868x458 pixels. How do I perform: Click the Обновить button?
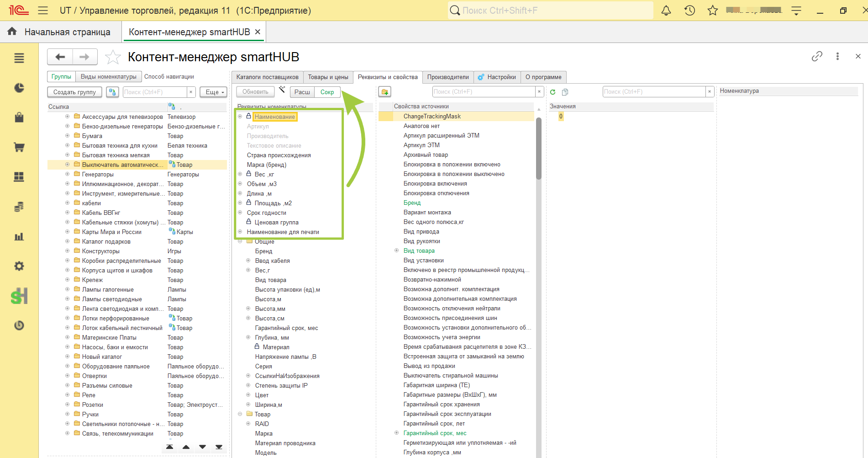[255, 91]
